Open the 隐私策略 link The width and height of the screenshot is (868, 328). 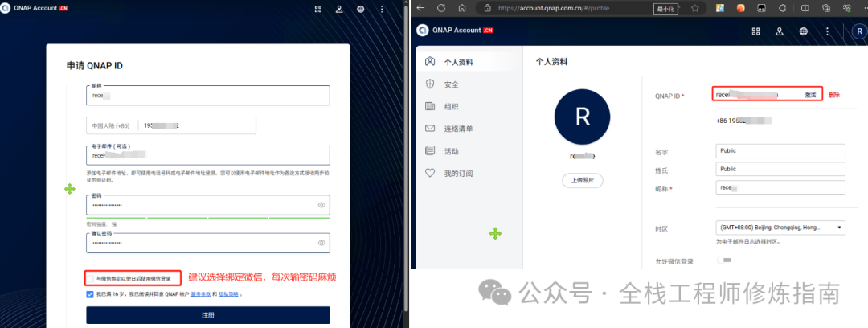point(228,294)
